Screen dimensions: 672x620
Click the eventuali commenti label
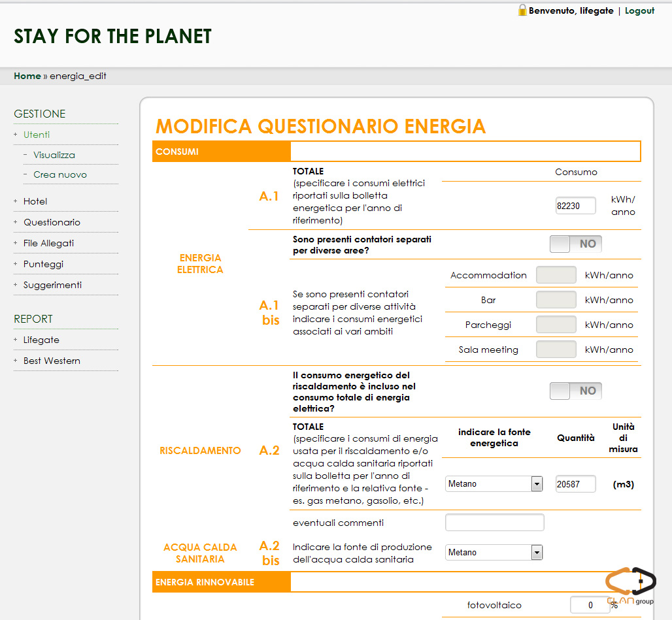[338, 523]
